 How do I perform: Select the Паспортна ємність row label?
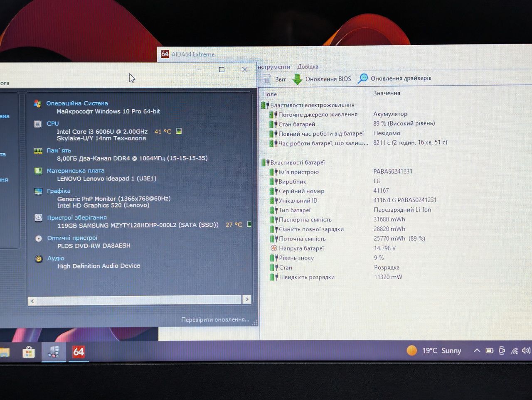click(x=305, y=220)
